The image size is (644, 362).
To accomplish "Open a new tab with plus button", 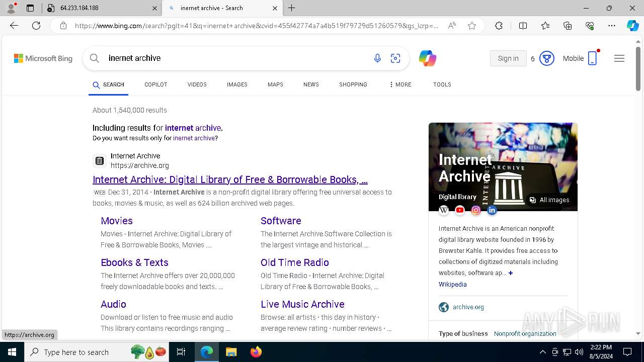I will click(x=292, y=8).
